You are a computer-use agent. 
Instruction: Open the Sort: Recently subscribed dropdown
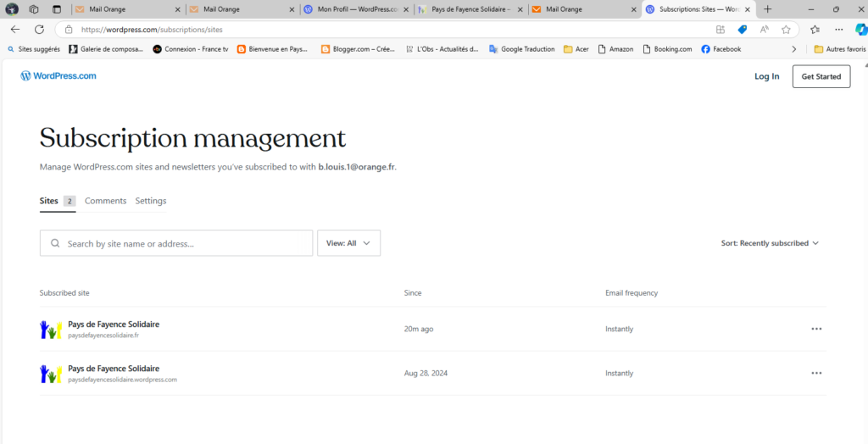(x=770, y=243)
